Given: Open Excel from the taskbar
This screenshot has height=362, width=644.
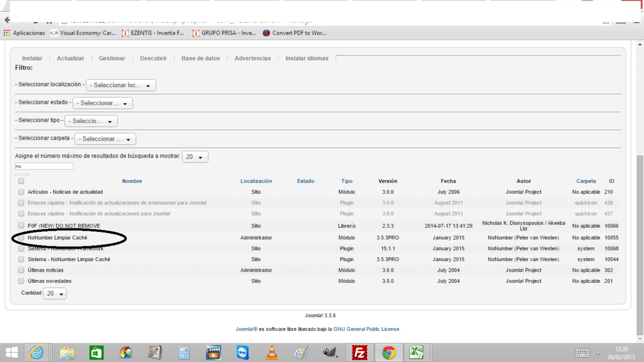Looking at the screenshot, I should [x=416, y=353].
